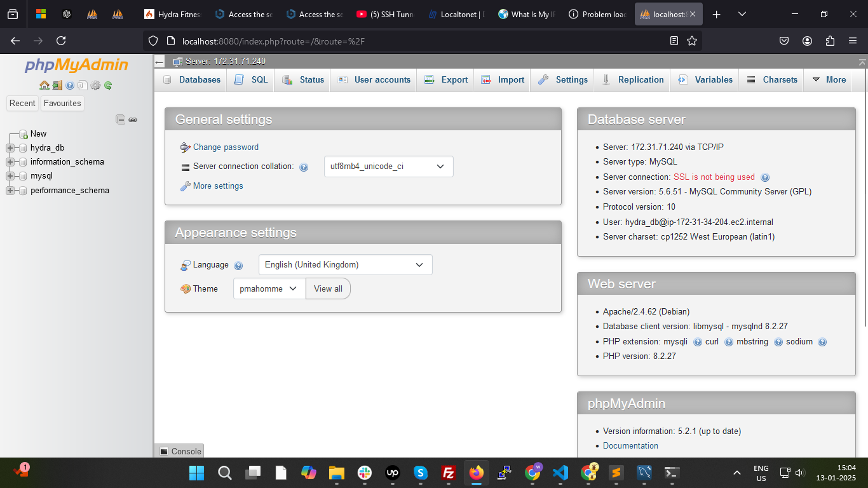Open Slack from the taskbar
868x488 pixels.
[x=364, y=473]
